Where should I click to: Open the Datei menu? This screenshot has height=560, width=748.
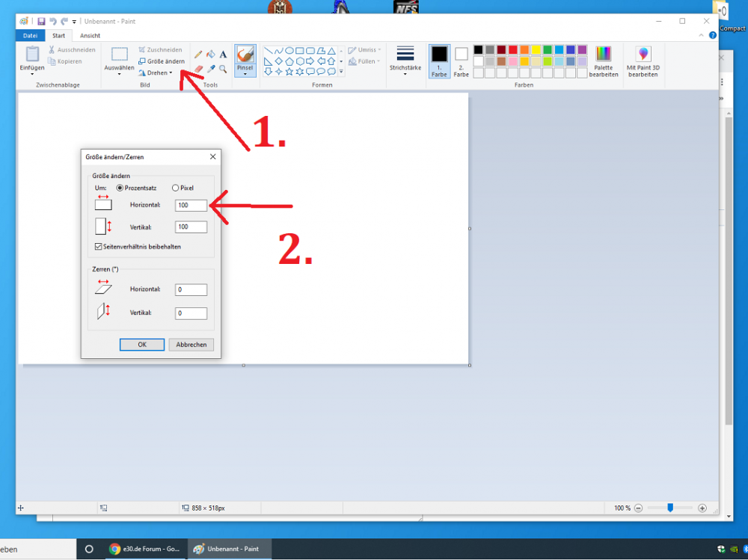coord(30,35)
